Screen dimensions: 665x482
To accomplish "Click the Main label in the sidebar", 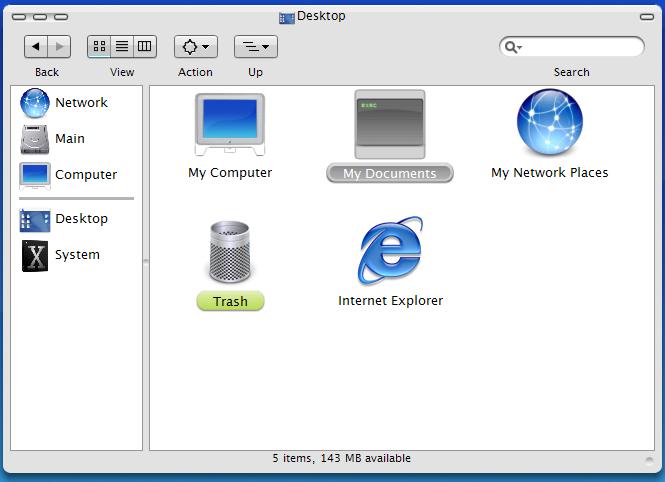I will pyautogui.click(x=70, y=139).
